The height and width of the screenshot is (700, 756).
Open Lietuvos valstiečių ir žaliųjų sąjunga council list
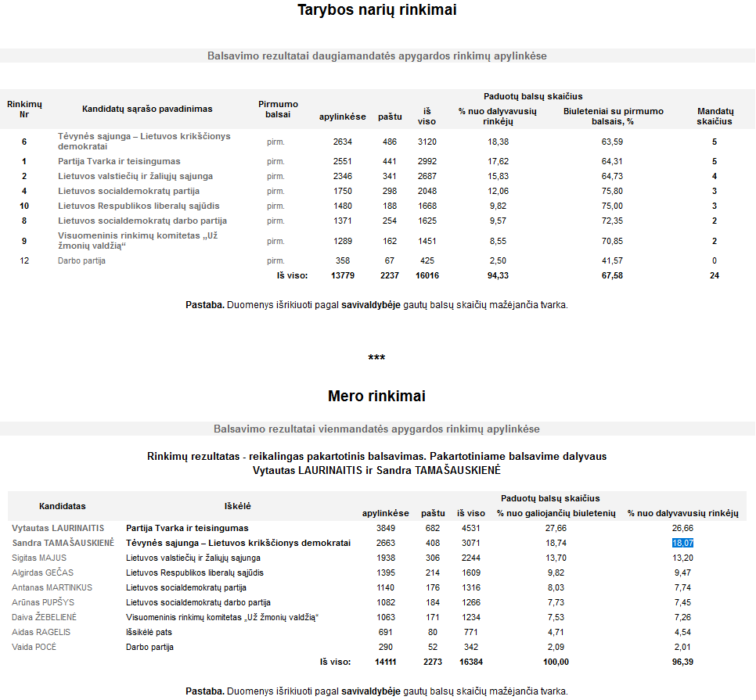[135, 176]
